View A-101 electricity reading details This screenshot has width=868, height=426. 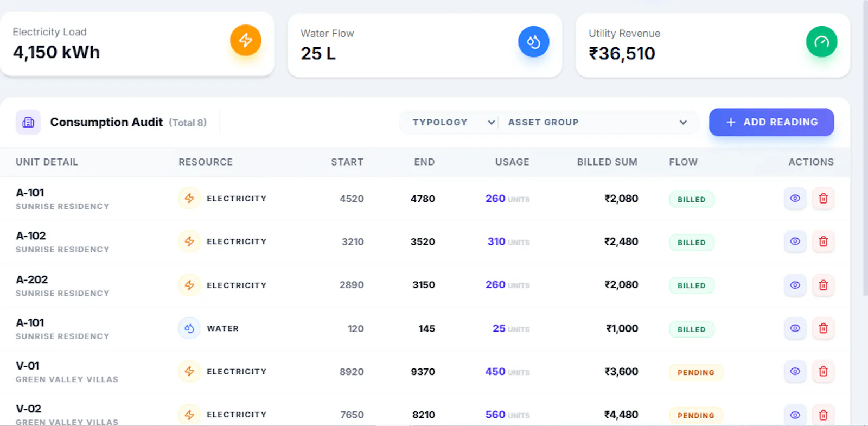[x=795, y=199]
